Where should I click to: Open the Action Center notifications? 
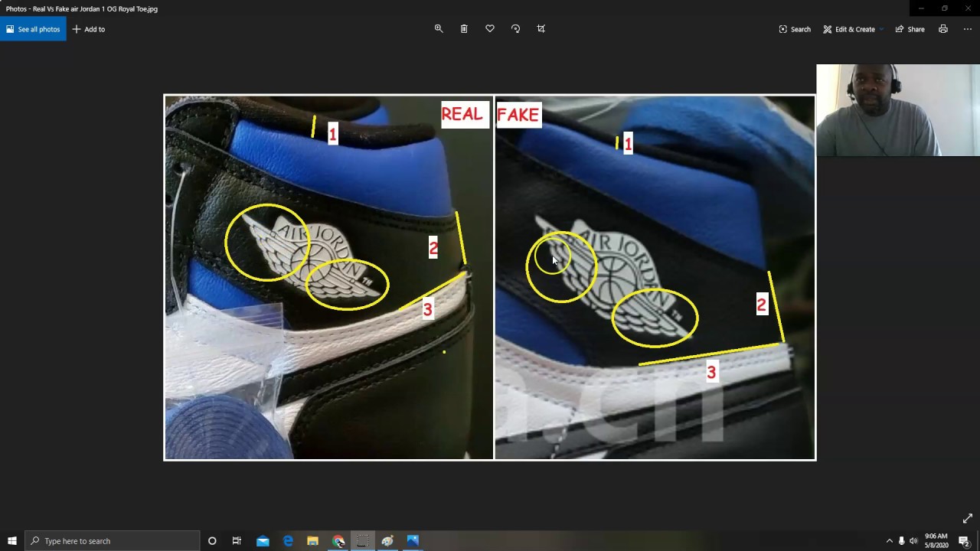point(964,541)
